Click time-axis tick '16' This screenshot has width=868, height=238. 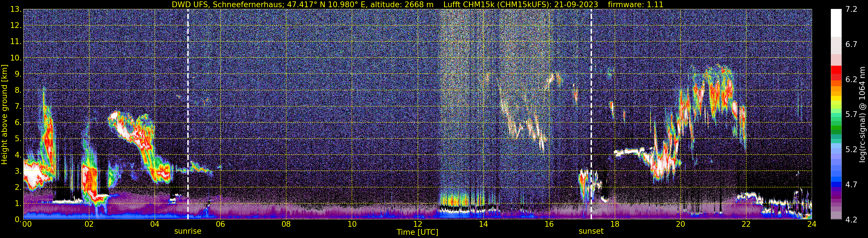pos(549,224)
